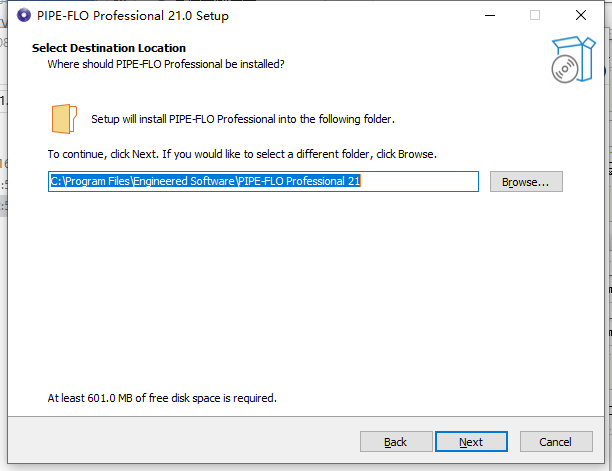Click the 'Setup will install PIPE-FLO Professional' message
Screen dimensions: 612x471
[x=243, y=119]
